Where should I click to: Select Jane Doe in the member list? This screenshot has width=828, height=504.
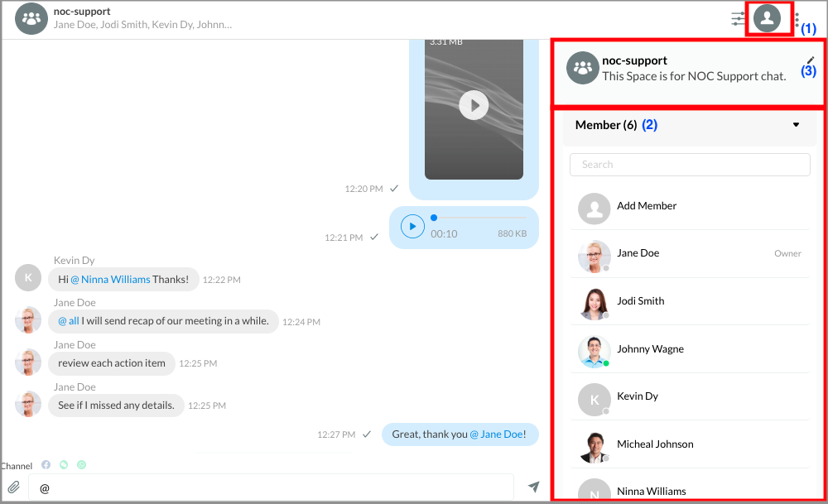point(638,253)
